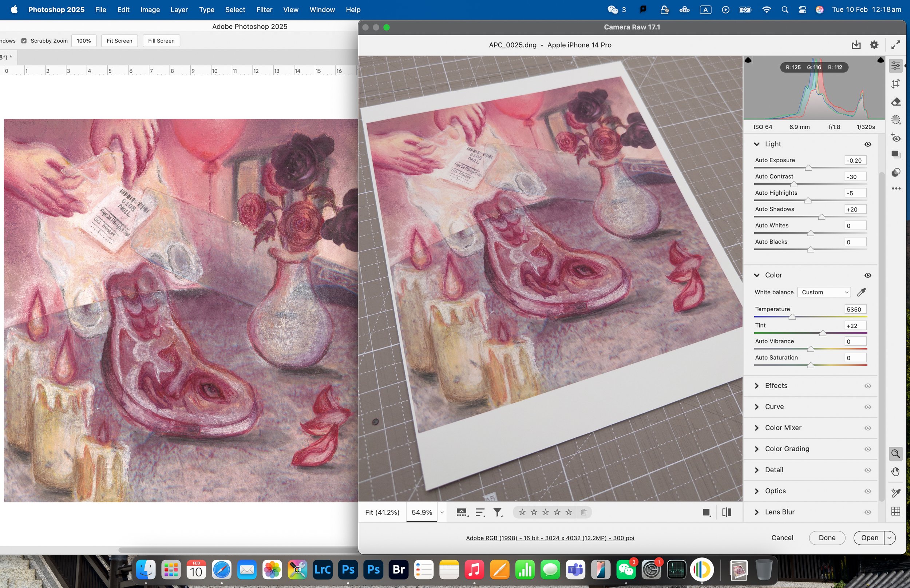
Task: Select the Healing eraser tool
Action: click(895, 102)
